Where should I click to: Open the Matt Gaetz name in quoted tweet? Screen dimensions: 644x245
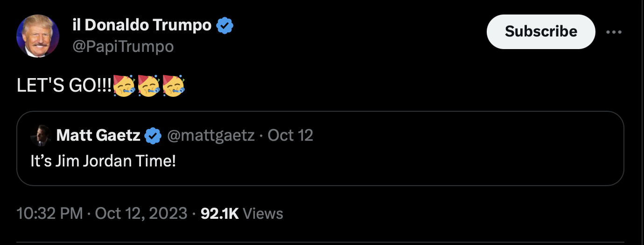point(98,136)
